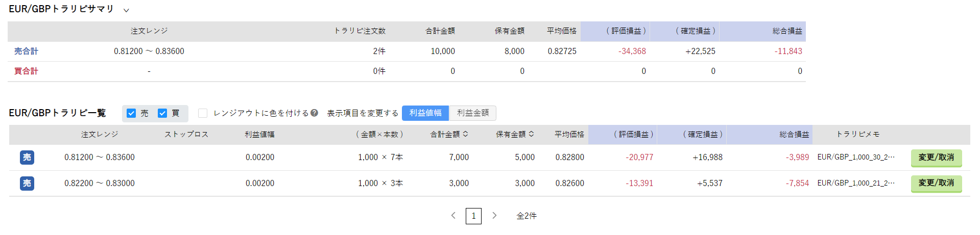Click the 売 badge on the 0.82200 row

point(27,184)
